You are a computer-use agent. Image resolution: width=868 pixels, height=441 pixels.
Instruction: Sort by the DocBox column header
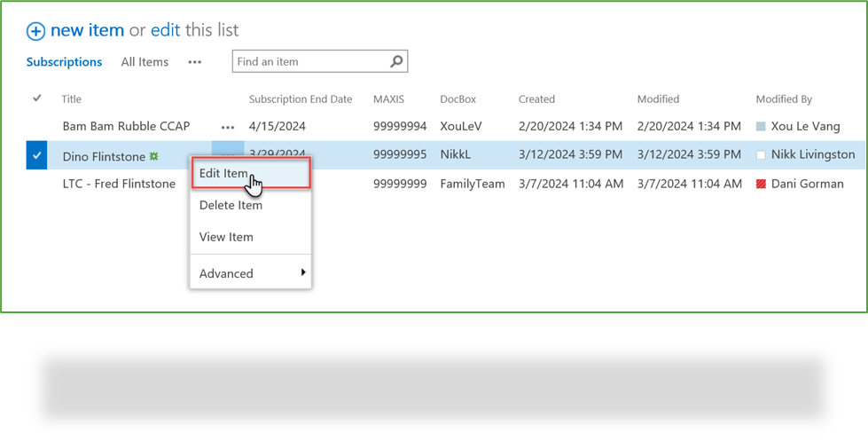coord(458,99)
